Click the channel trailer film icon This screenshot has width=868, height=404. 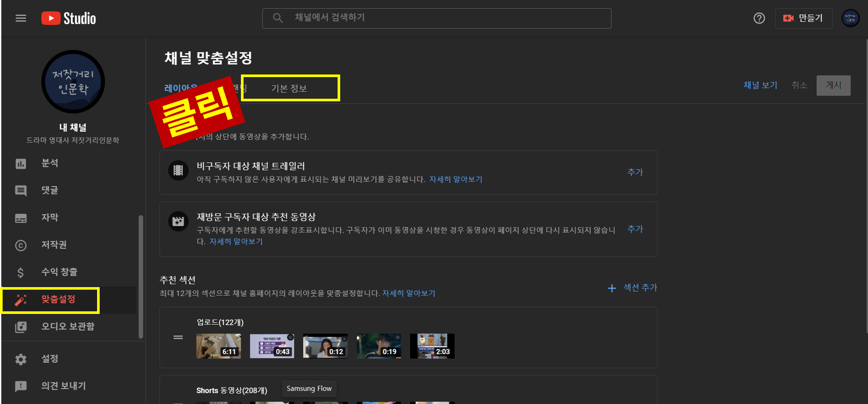coord(178,170)
